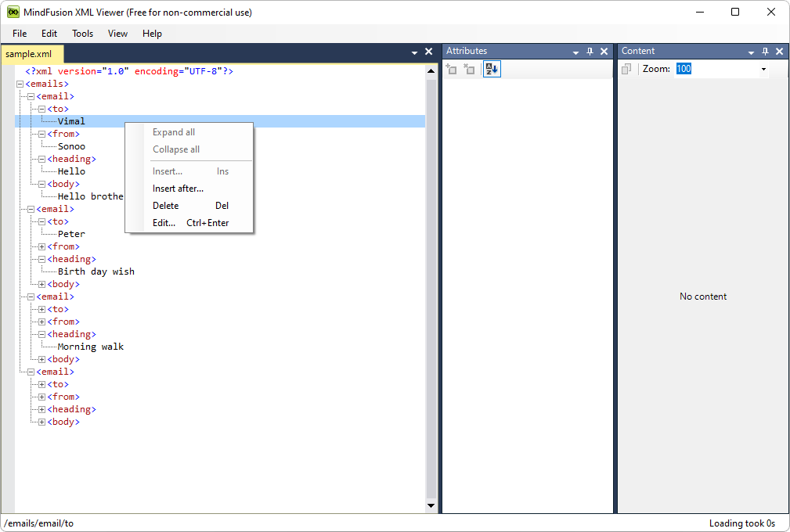
Task: Open the File menu
Action: pos(20,34)
